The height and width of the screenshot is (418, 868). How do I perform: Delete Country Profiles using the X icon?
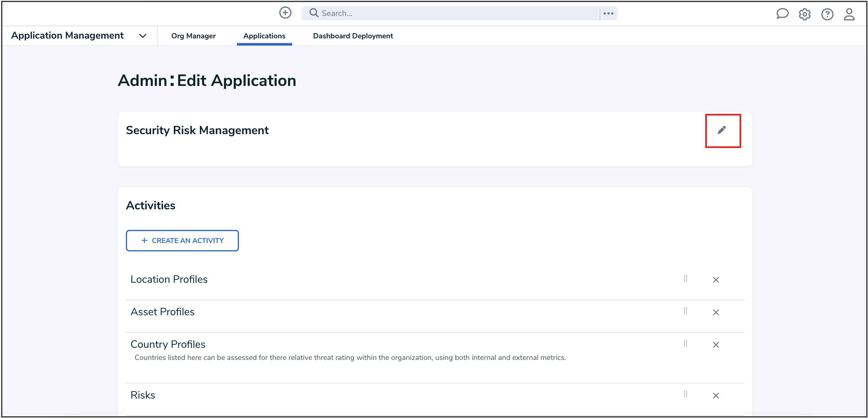[716, 345]
